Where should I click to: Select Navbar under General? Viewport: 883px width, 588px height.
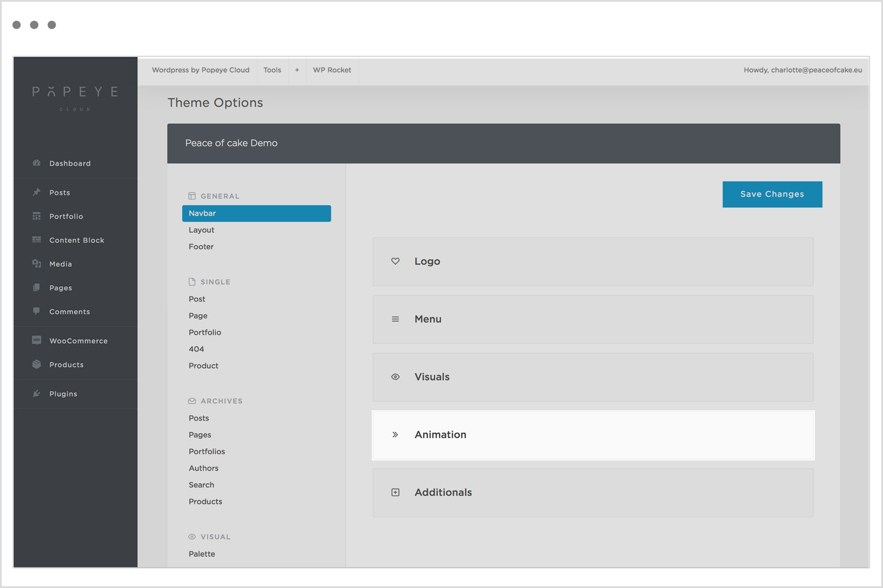(x=256, y=213)
